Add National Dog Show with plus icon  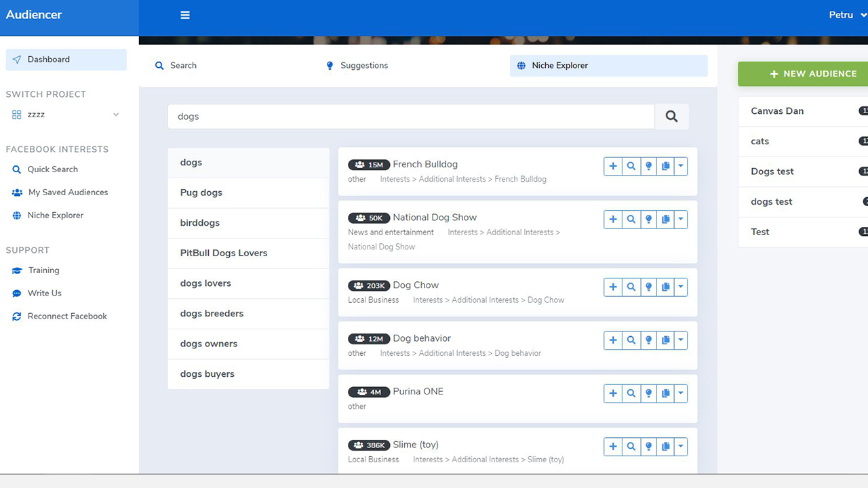click(x=613, y=220)
